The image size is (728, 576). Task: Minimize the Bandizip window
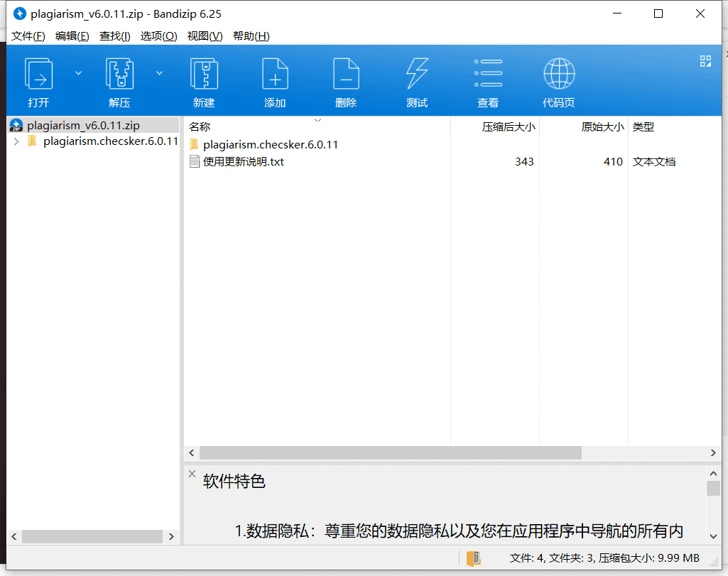tap(617, 14)
